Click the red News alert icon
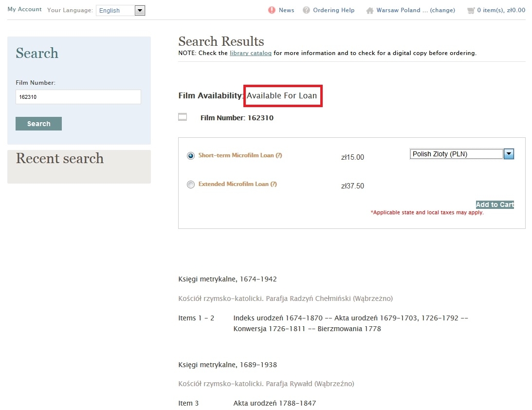The image size is (532, 410). [x=272, y=10]
